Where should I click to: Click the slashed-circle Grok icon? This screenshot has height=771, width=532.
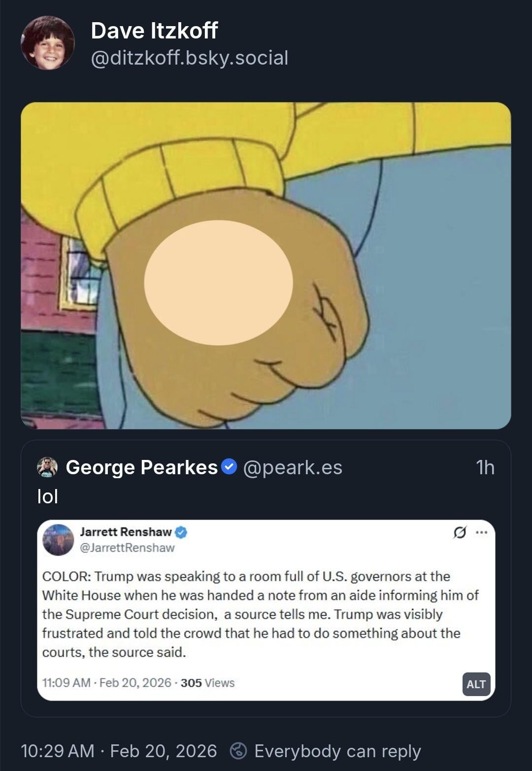460,532
